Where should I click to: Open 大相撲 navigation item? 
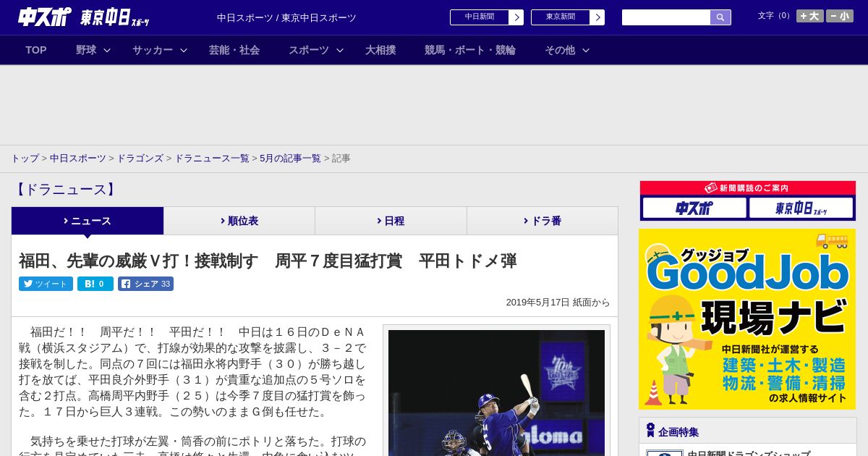pos(380,50)
